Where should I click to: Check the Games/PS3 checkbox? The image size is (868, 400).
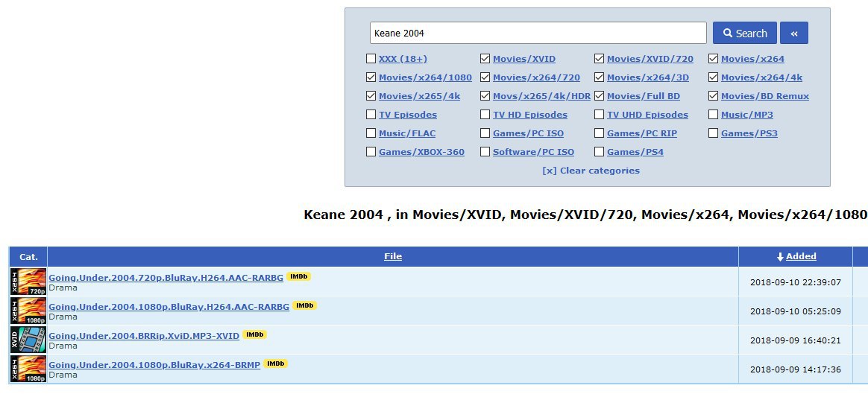[x=713, y=133]
